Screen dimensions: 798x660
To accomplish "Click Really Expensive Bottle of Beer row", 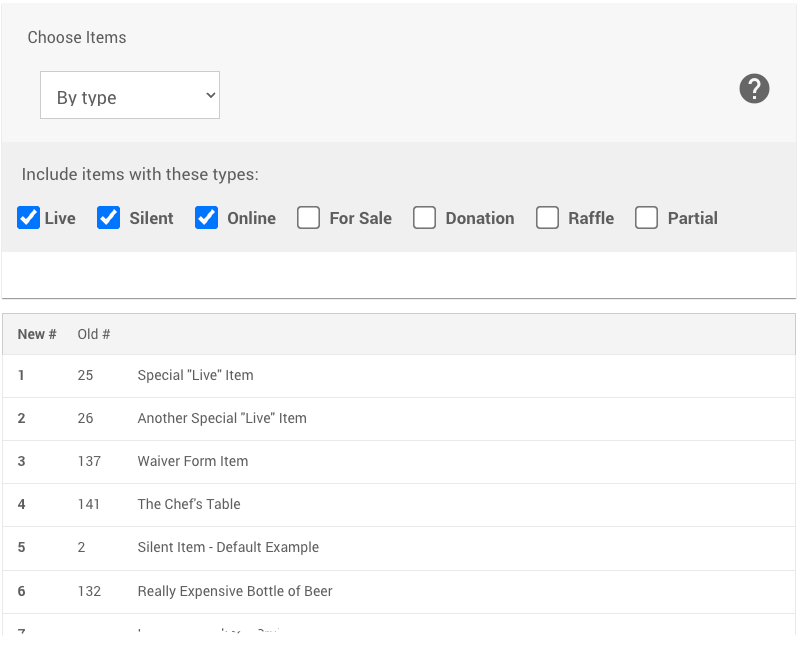I will click(x=235, y=591).
